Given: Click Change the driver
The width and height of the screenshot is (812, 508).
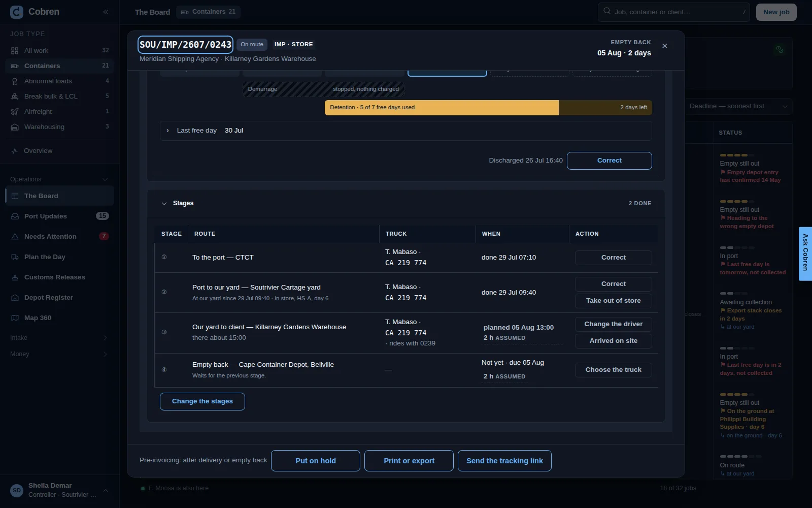Looking at the screenshot, I should pyautogui.click(x=613, y=324).
